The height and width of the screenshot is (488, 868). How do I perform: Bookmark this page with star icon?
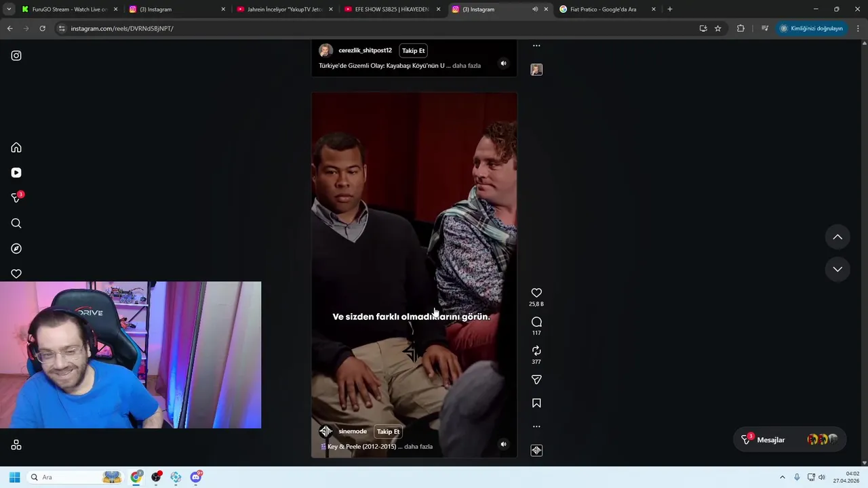point(717,28)
